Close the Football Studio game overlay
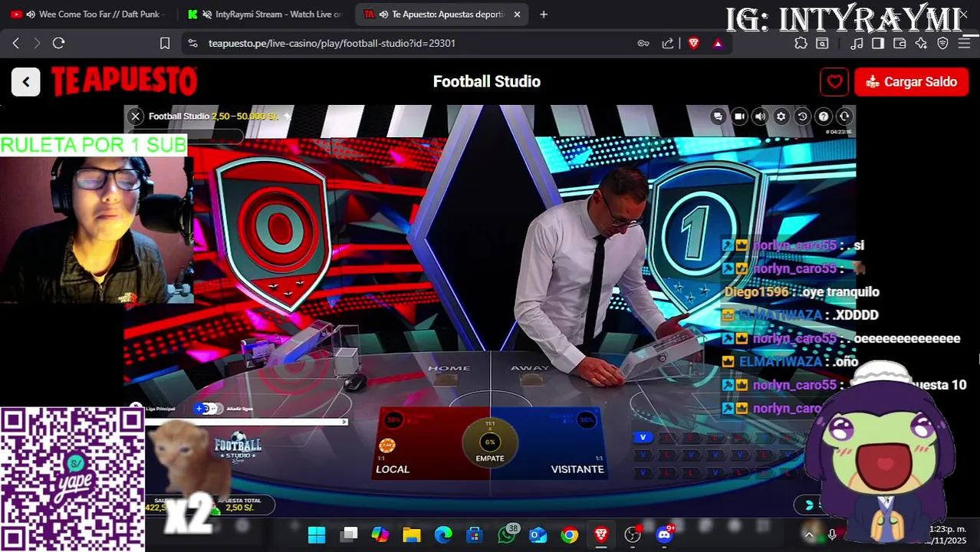Viewport: 980px width, 552px height. 135,117
